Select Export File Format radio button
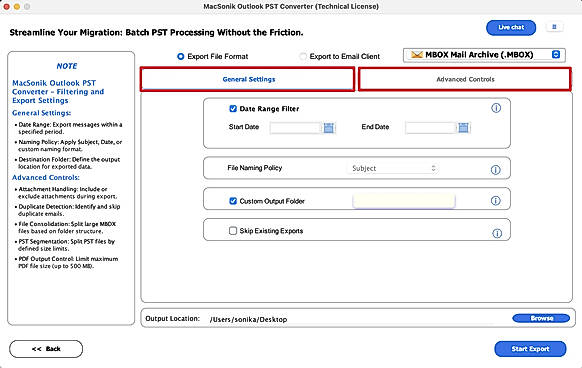The width and height of the screenshot is (582, 368). click(x=180, y=56)
